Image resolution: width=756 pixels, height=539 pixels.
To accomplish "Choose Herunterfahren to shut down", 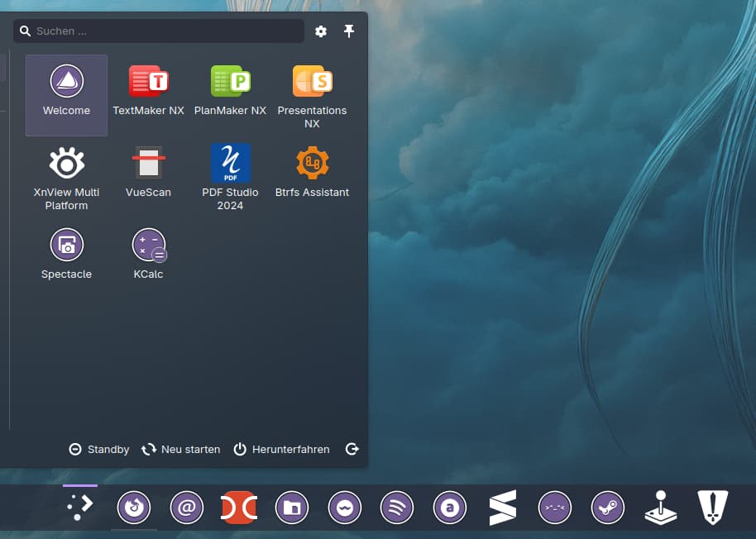I will coord(281,449).
